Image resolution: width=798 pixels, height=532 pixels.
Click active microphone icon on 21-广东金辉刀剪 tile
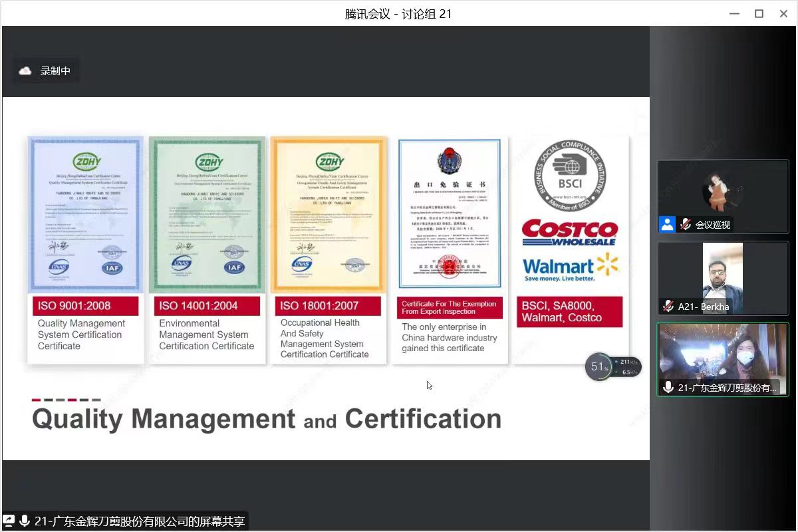click(668, 388)
